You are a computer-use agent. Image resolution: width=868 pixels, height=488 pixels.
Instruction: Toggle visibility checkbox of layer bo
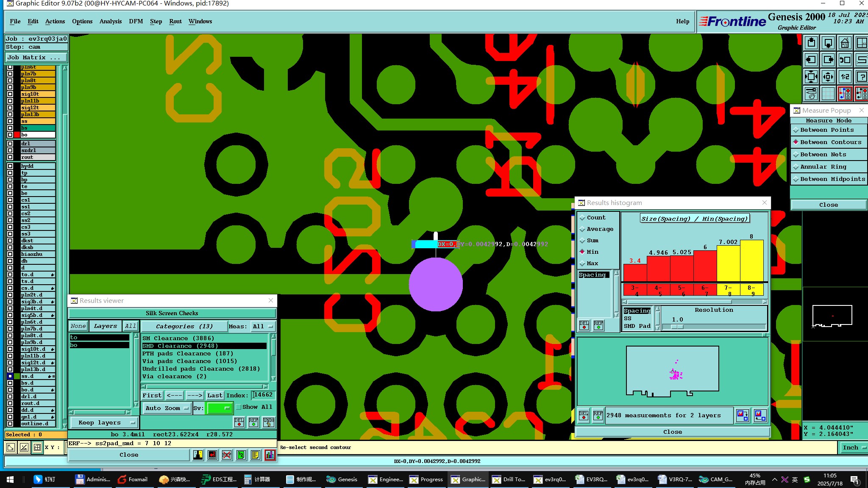10,135
